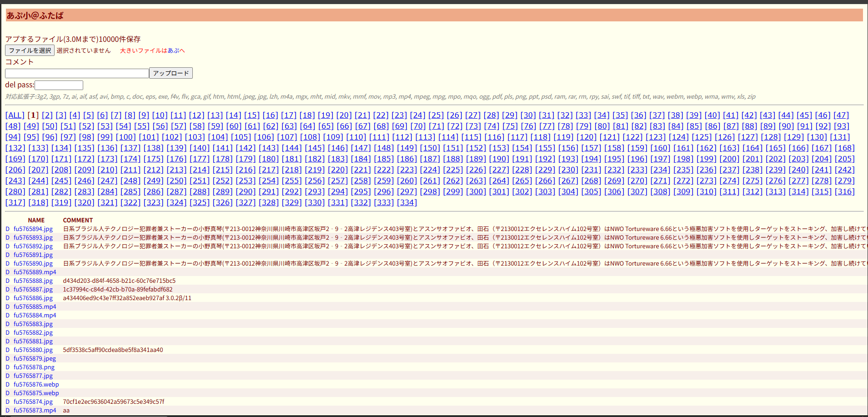Open image fu5765879.jpeg
Screen dimensions: 868x417
(x=35, y=359)
